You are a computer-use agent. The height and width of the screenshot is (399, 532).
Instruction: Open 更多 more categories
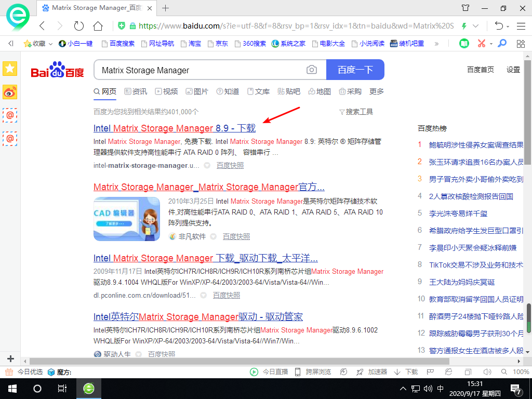[377, 91]
